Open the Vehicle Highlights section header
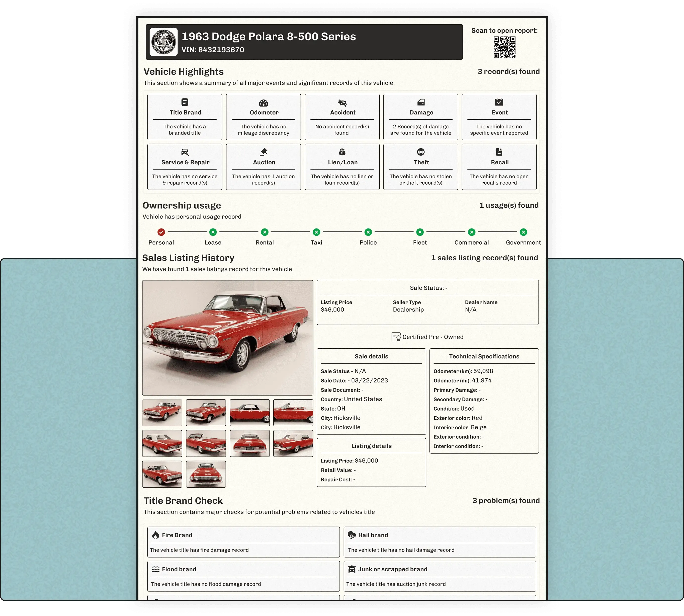 pos(183,71)
